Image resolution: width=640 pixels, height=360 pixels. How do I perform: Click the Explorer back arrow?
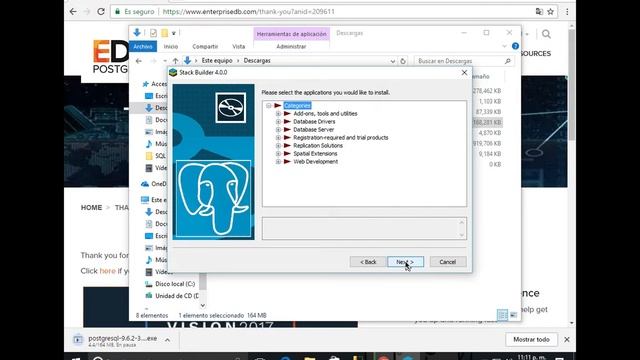[x=139, y=61]
